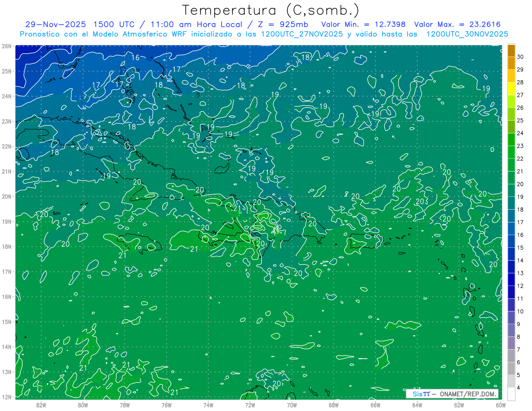Click the title 'Temperatura (C,somb.)'
Viewport: 532px width, 411px height.
click(271, 10)
